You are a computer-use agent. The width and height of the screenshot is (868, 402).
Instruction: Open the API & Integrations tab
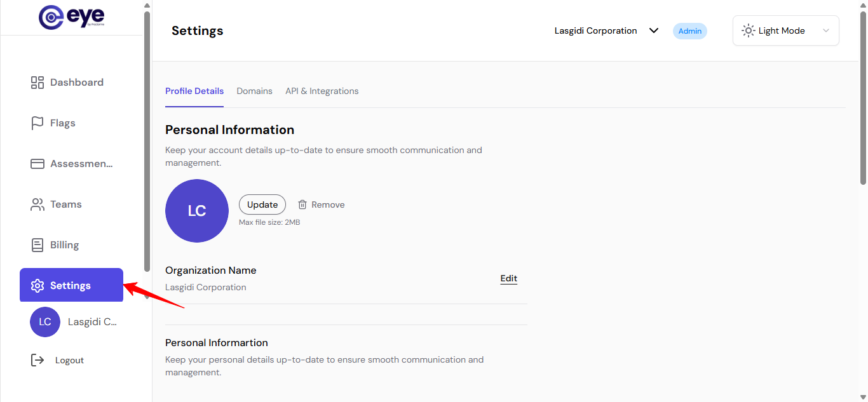pyautogui.click(x=322, y=91)
